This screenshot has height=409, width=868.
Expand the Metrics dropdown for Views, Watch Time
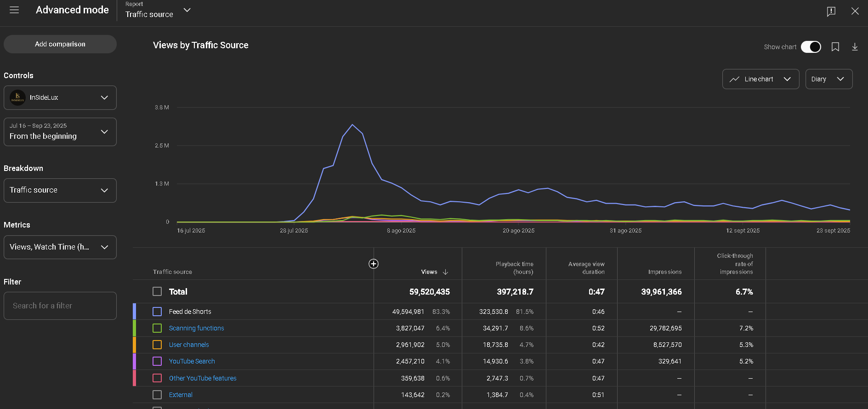pos(60,247)
